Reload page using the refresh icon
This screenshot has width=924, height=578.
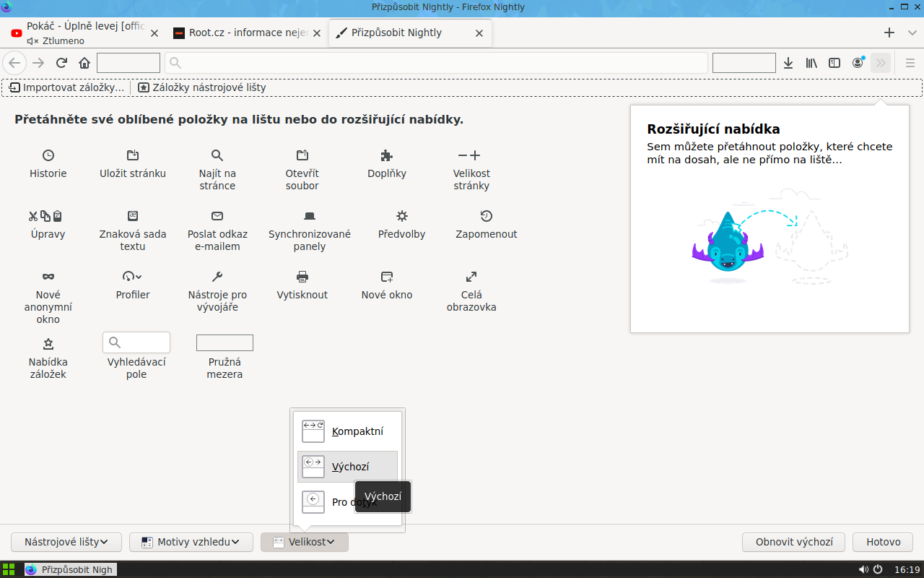[x=61, y=63]
